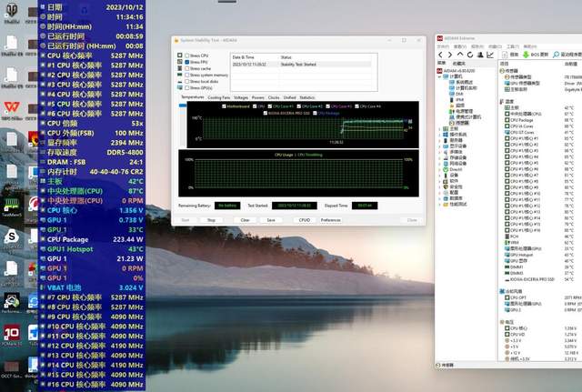Image resolution: width=582 pixels, height=392 pixels.
Task: Open the S-logo desktop icon
Action: tap(12, 239)
